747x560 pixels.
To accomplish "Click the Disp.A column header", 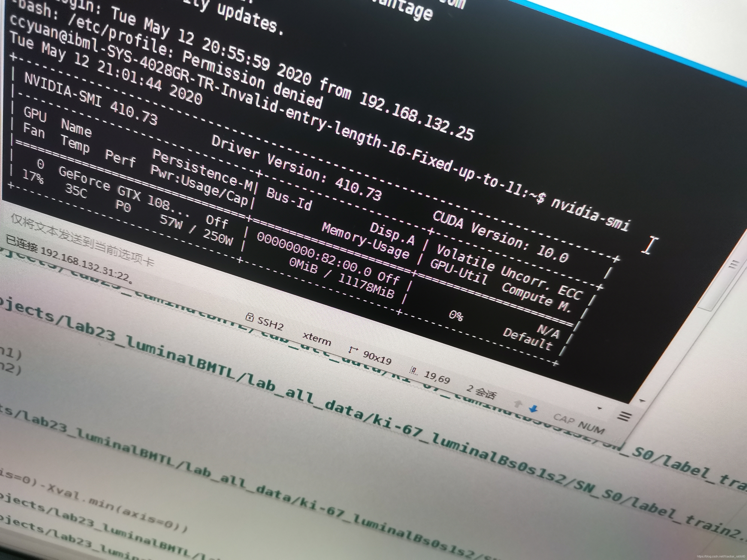I will (x=392, y=233).
